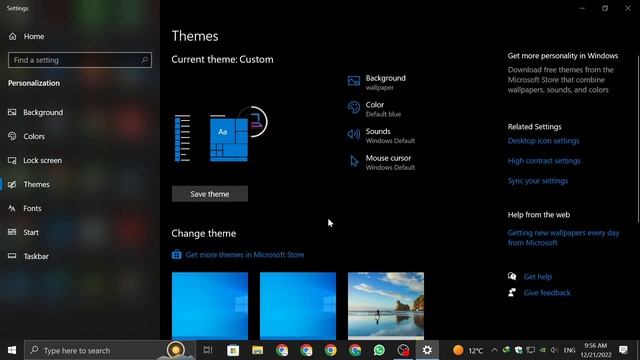Open Getting new wallpapers every day link

coord(563,238)
